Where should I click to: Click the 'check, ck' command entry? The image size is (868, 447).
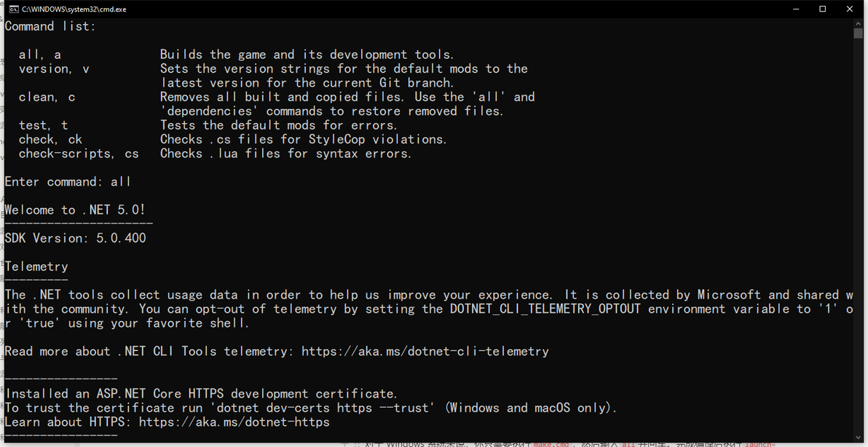click(50, 140)
